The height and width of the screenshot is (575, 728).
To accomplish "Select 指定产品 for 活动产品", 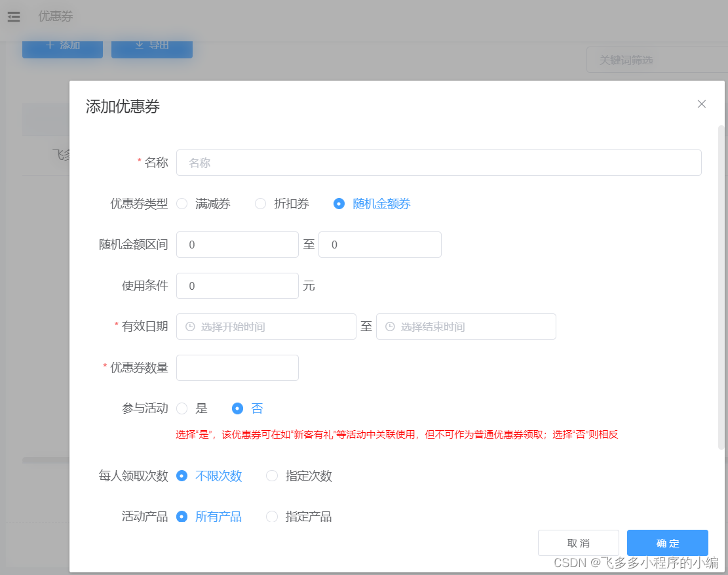I will [x=271, y=517].
